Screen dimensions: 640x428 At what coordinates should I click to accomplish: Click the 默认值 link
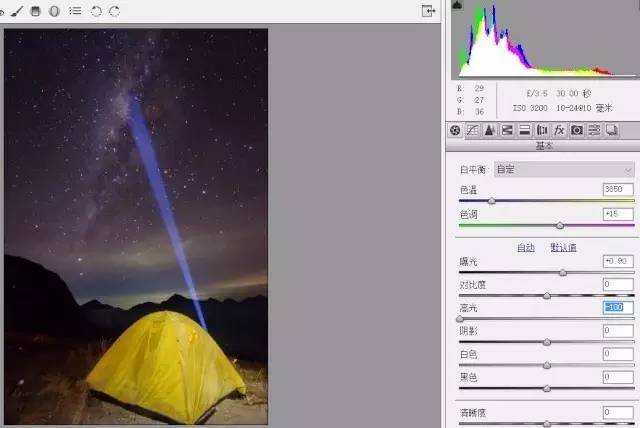[563, 247]
